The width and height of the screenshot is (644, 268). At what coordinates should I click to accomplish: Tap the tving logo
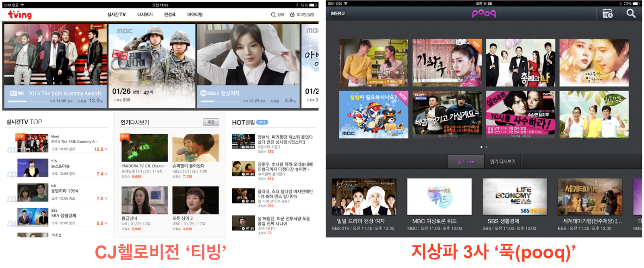point(20,14)
